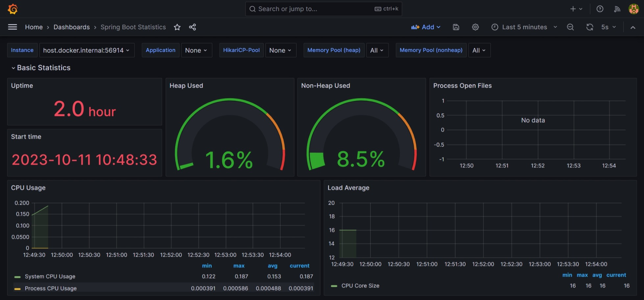Open the Instance host.docker.internal dropdown

(86, 50)
